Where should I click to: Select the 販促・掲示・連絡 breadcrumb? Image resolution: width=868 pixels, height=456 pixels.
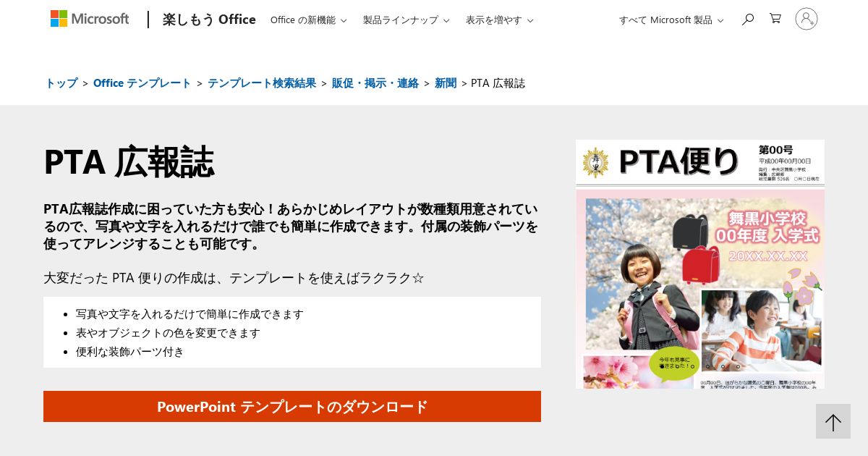point(375,83)
